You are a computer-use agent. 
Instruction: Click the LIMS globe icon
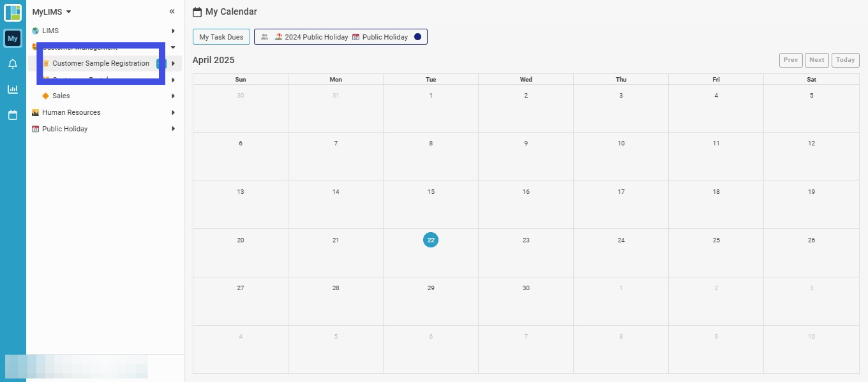36,31
